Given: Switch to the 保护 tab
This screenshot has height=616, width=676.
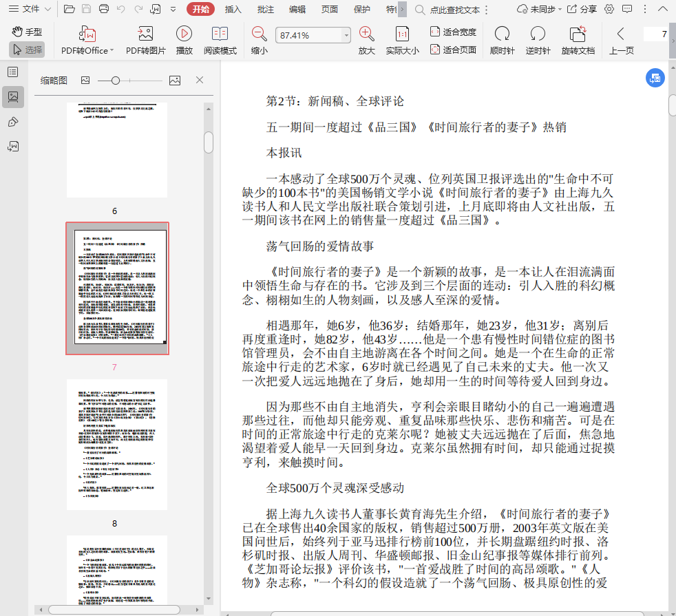Looking at the screenshot, I should click(361, 10).
